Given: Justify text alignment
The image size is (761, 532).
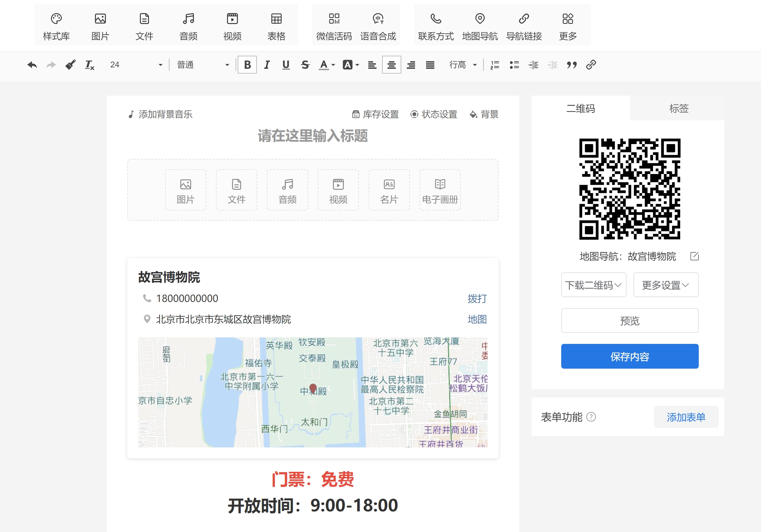Looking at the screenshot, I should (x=430, y=65).
